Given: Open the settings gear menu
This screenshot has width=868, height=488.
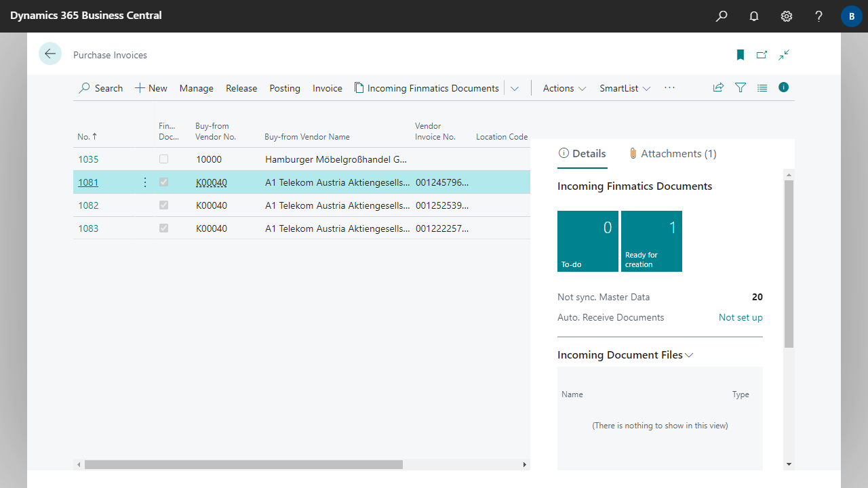Looking at the screenshot, I should pyautogui.click(x=787, y=16).
